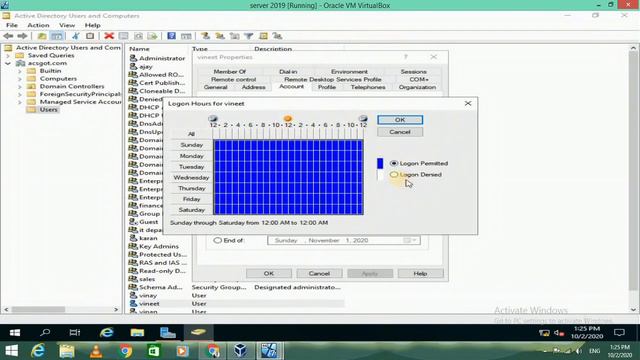This screenshot has height=360, width=640.
Task: Expand the Managed Service Accounts arrow
Action: point(20,102)
